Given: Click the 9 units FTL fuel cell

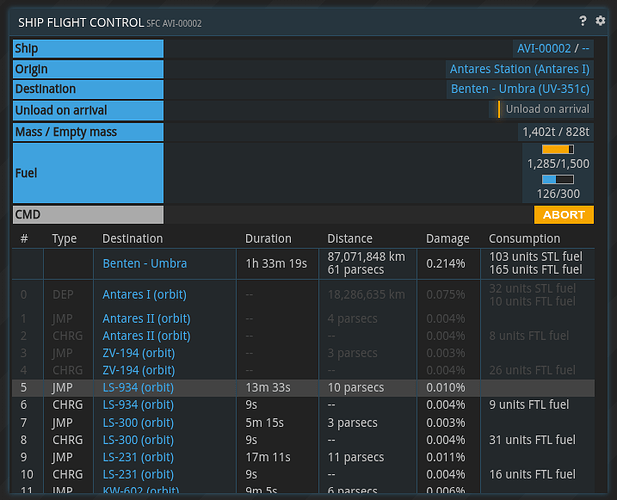Looking at the screenshot, I should click(529, 405).
